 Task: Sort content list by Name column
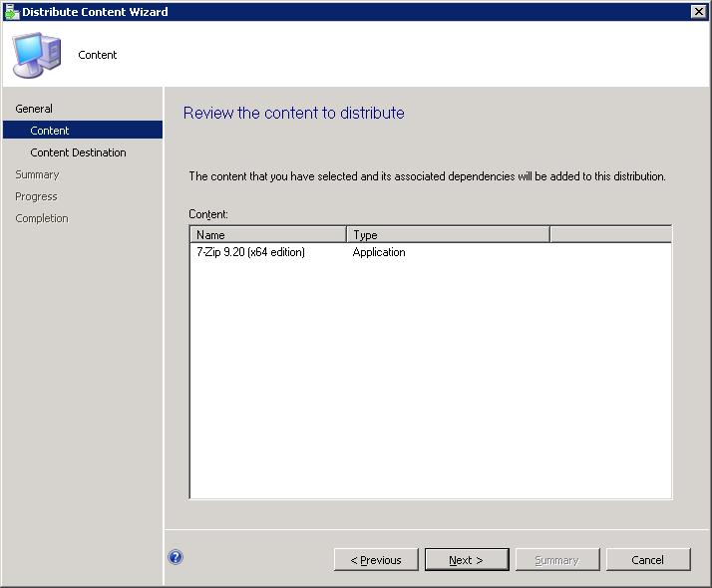point(267,235)
